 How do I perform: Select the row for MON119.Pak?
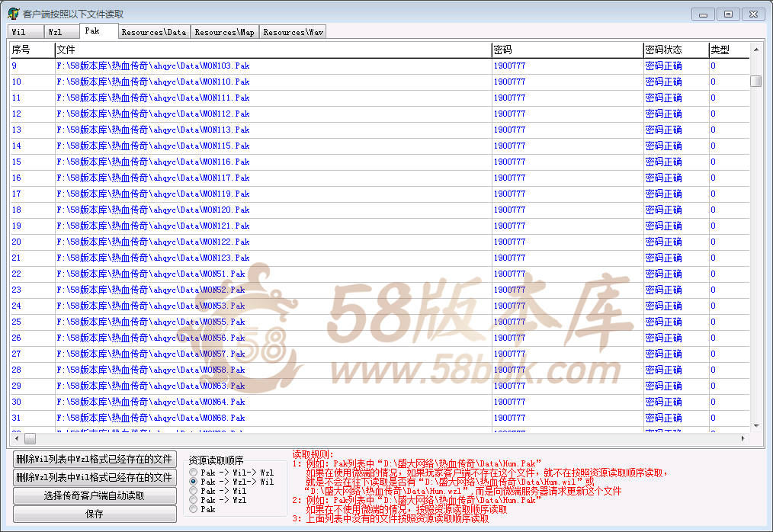380,194
